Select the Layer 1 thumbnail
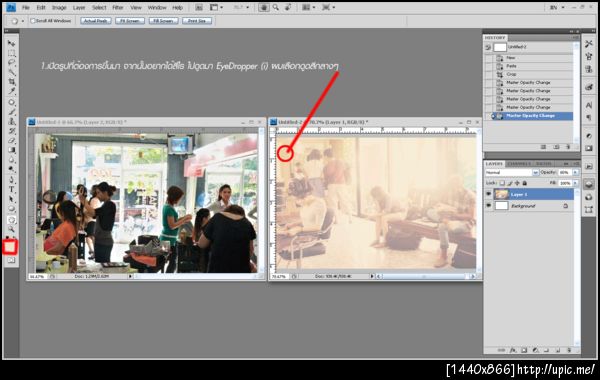 coord(501,194)
